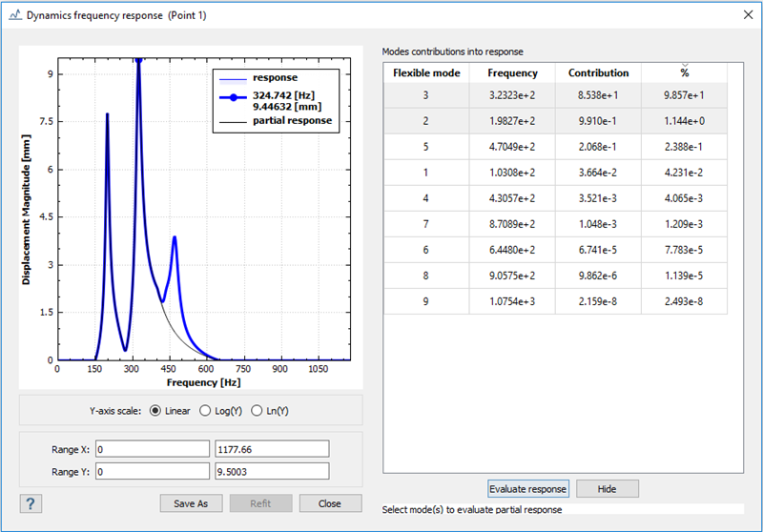
Task: Select Linear Y-axis scale
Action: (x=156, y=411)
